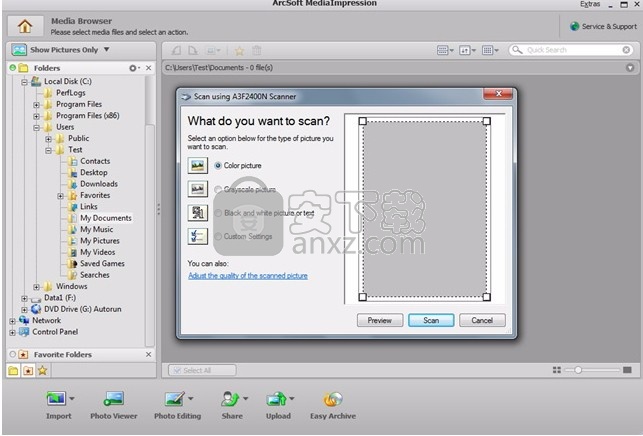
Task: Open the thumbnail view mode dropdown
Action: click(x=445, y=50)
